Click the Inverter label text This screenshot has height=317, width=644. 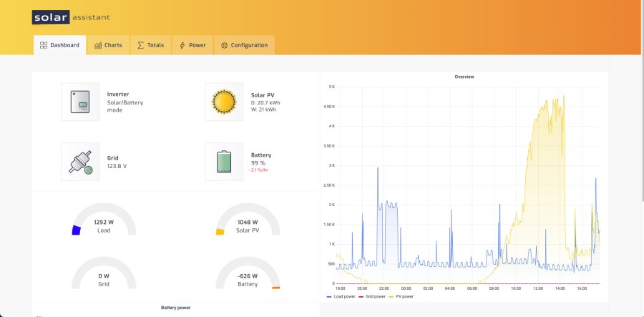click(118, 94)
